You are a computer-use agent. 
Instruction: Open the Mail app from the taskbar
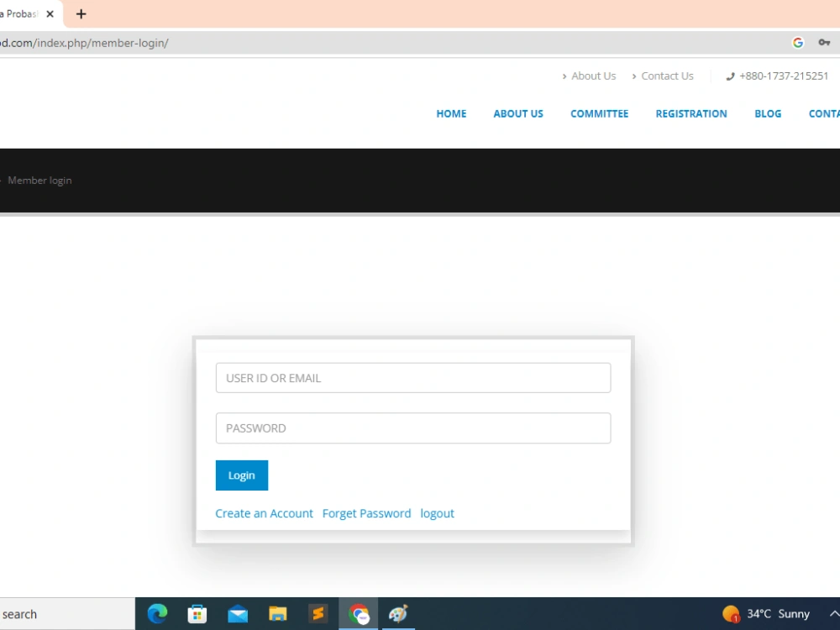pos(238,613)
